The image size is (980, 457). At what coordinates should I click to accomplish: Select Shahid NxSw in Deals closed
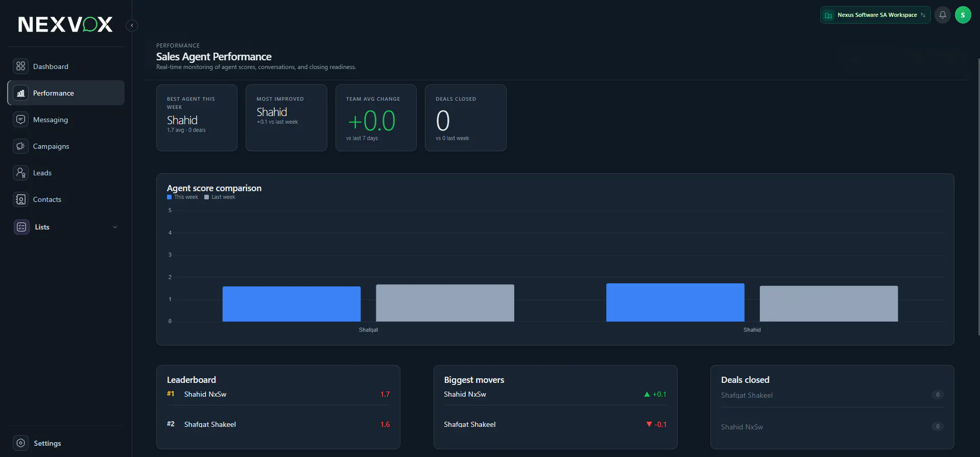(x=742, y=427)
